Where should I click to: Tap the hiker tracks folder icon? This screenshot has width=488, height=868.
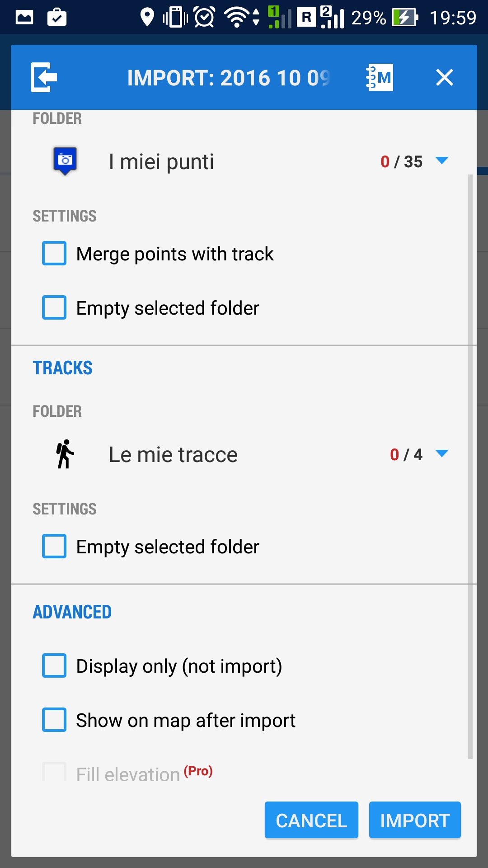coord(65,454)
